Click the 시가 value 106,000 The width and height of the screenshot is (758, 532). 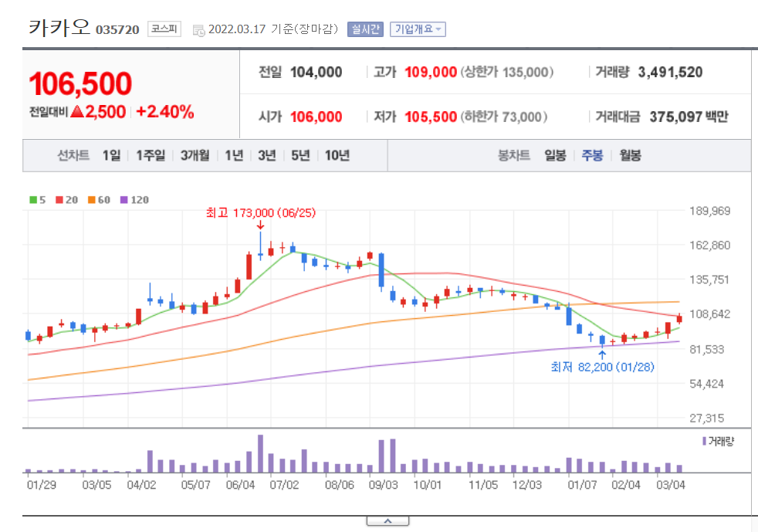tap(316, 117)
